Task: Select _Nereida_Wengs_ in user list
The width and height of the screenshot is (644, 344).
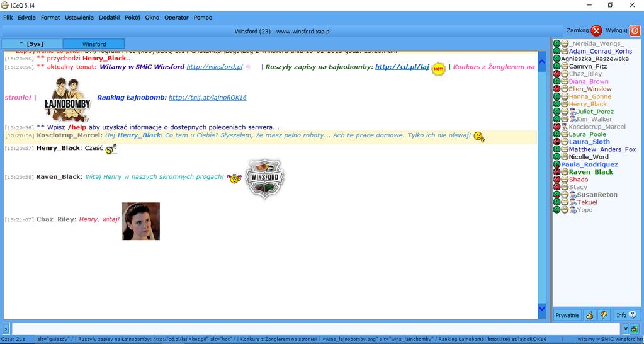Action: point(596,43)
